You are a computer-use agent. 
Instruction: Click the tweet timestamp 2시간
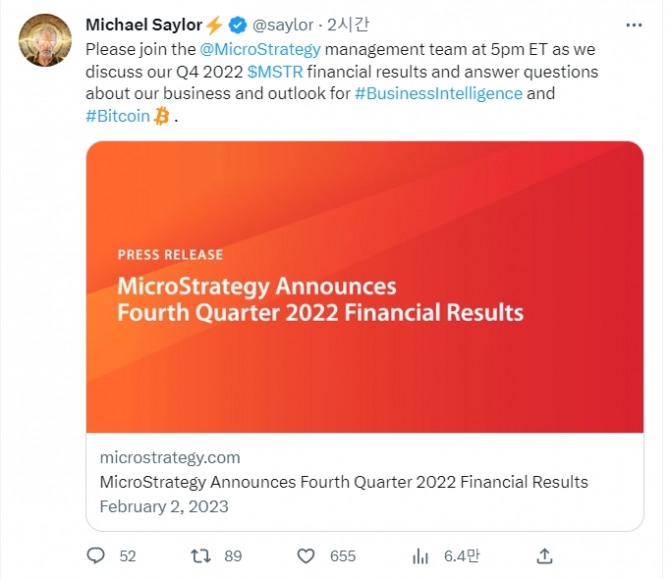click(x=348, y=25)
